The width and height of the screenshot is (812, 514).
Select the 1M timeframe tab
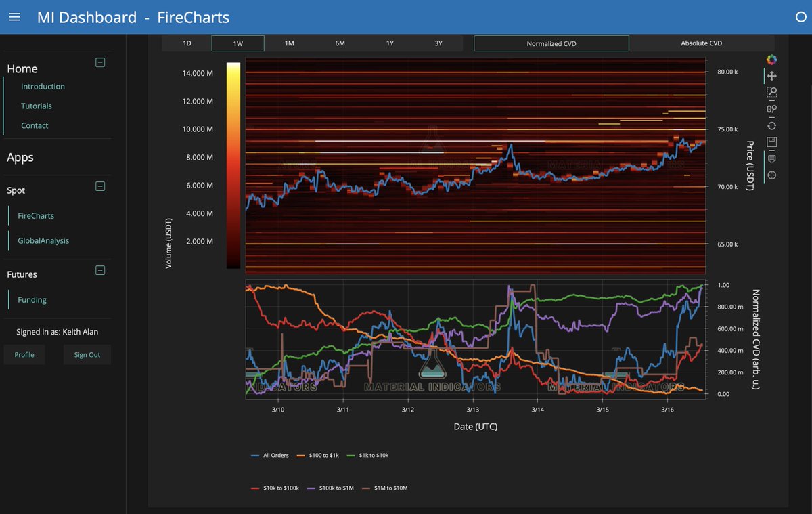point(290,43)
